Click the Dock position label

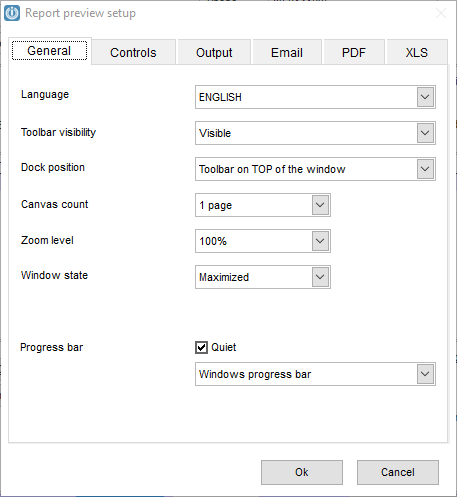point(53,167)
